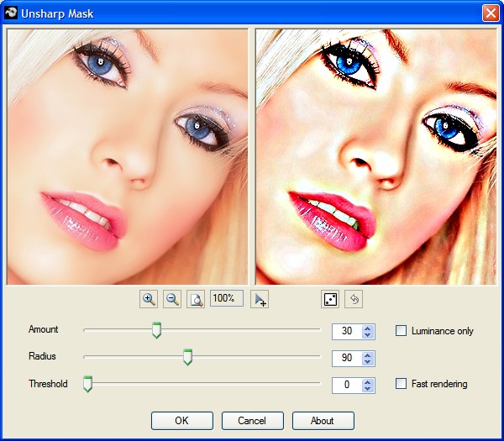Enable the Fast rendering checkbox
This screenshot has width=504, height=441.
[x=401, y=384]
